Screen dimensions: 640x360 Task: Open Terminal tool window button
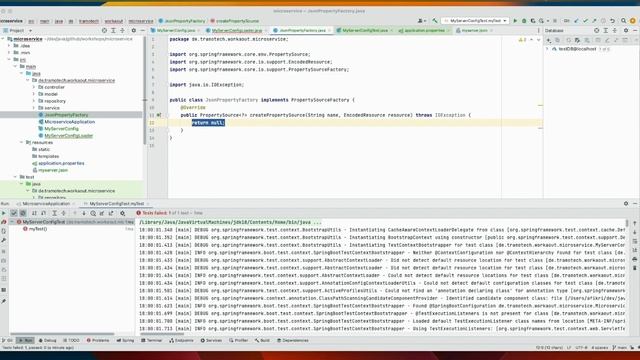(x=151, y=340)
